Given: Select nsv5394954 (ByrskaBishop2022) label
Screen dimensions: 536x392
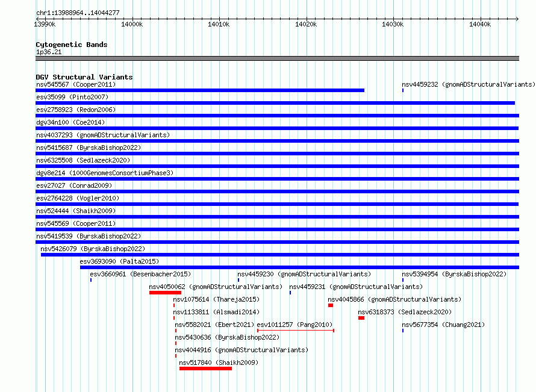Looking at the screenshot, I should tap(454, 274).
